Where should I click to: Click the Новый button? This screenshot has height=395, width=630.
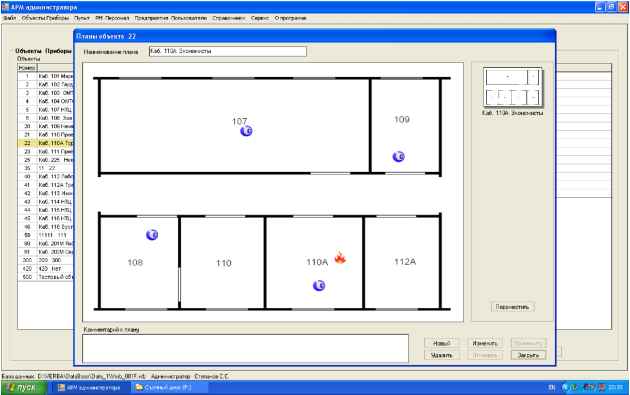[x=442, y=343]
